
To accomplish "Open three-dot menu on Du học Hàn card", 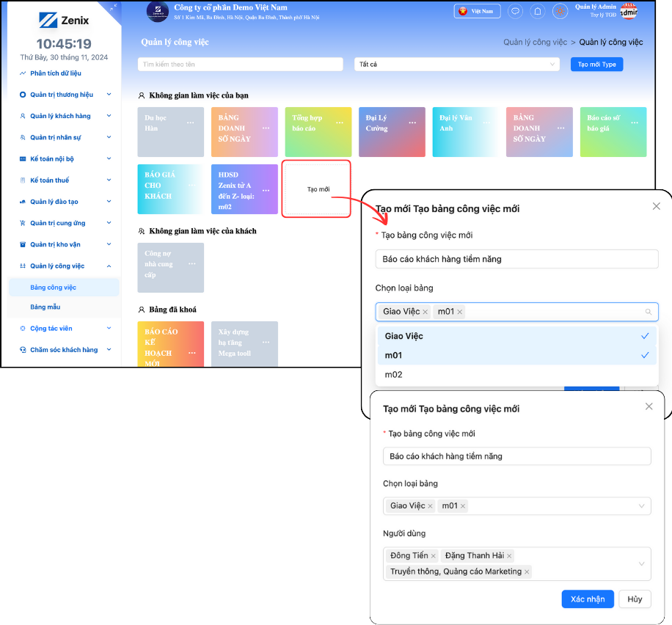I will click(x=191, y=123).
